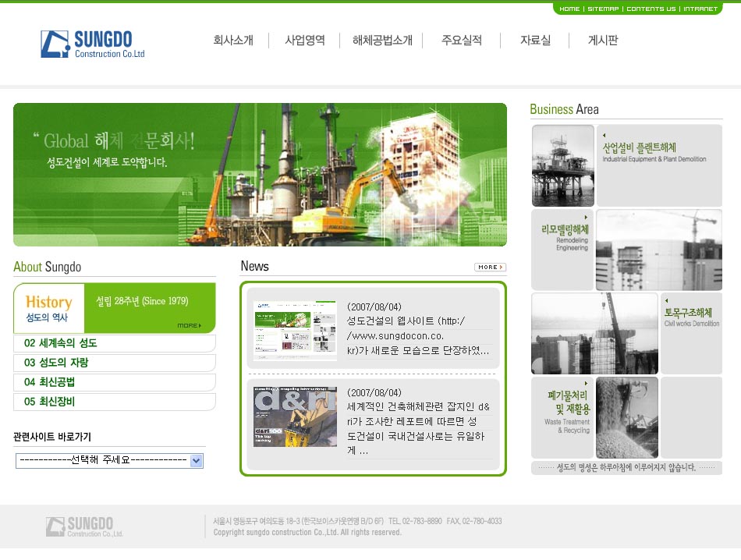Click the d&ri magazine cover thumbnail
Screen dimensions: 741x560
[295, 416]
